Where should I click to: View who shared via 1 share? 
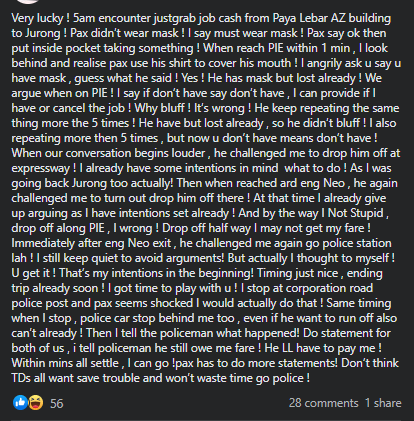point(383,403)
